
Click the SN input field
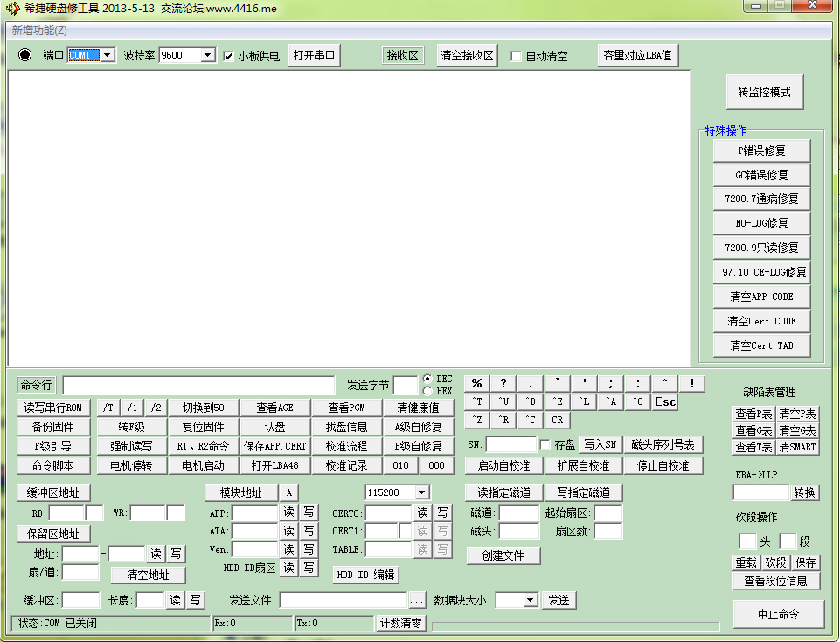[x=510, y=445]
